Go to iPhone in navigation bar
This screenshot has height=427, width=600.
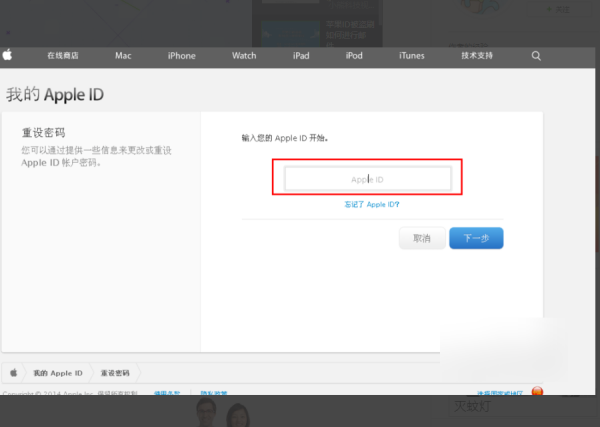tap(181, 56)
